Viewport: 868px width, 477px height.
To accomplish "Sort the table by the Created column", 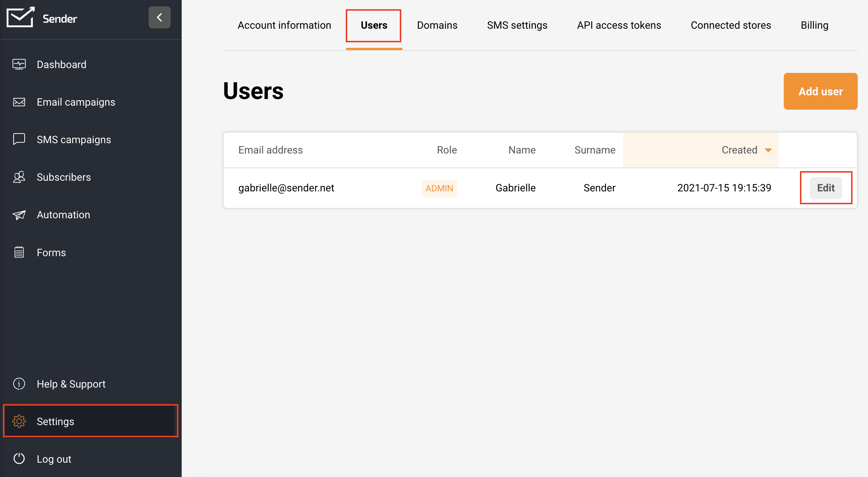I will coord(739,150).
